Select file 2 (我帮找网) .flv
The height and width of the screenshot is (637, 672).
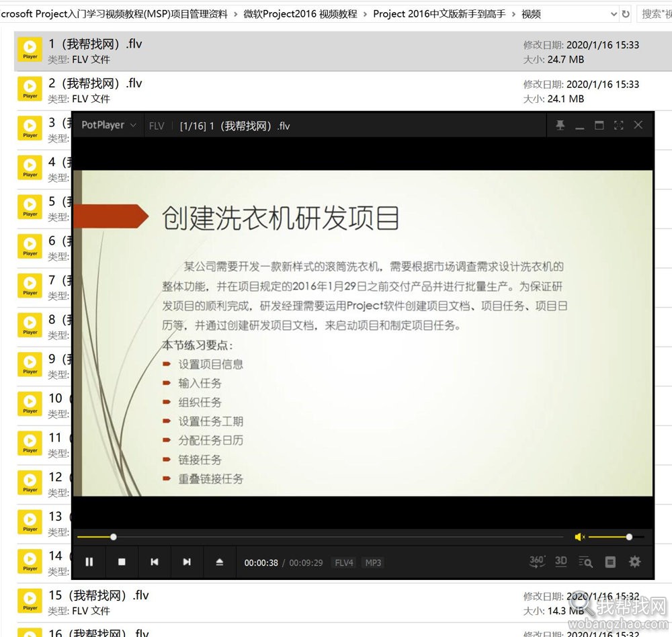click(x=343, y=91)
